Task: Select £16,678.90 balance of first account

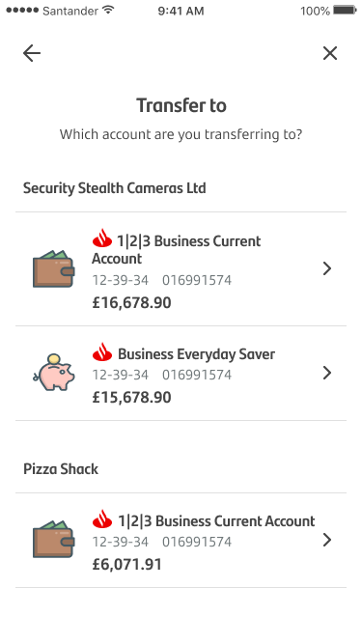Action: pos(131,303)
